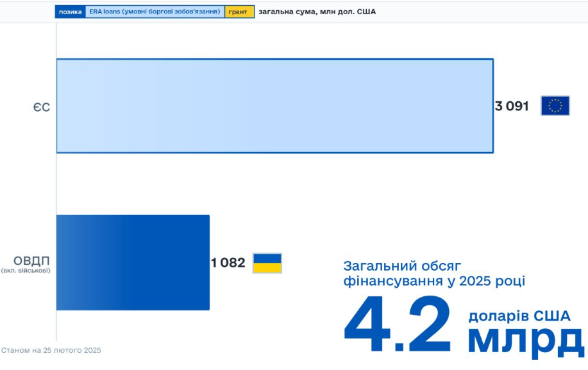This screenshot has height=370, width=588.
Task: Select the 'позика' legend item
Action: [70, 12]
